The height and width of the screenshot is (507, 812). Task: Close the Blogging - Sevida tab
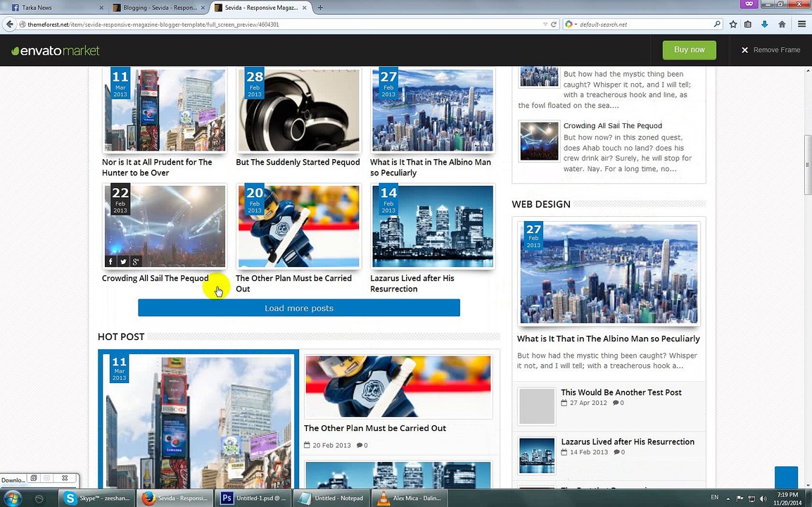click(x=203, y=8)
